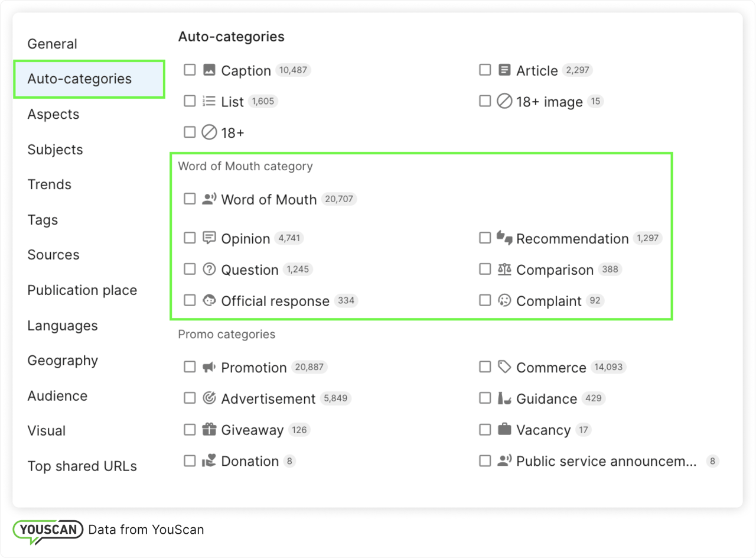Click the 20,707 count badge for Word of Mouth

[339, 199]
